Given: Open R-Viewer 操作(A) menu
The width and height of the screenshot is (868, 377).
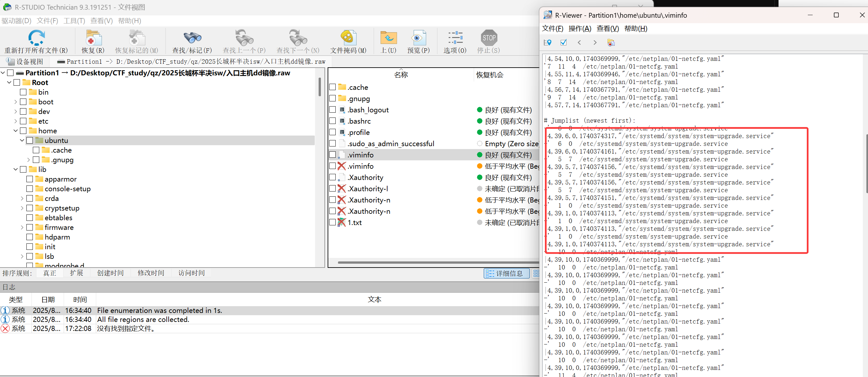Looking at the screenshot, I should 580,29.
